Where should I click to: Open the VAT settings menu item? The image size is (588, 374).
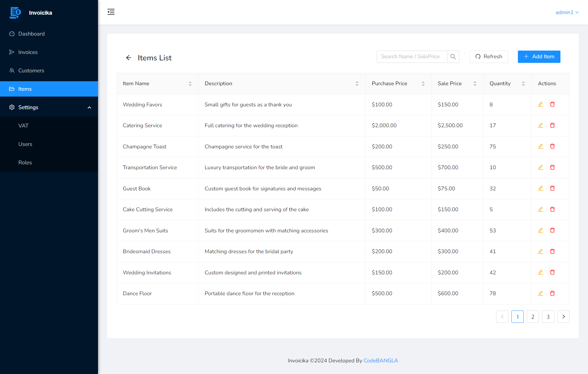[x=23, y=126]
